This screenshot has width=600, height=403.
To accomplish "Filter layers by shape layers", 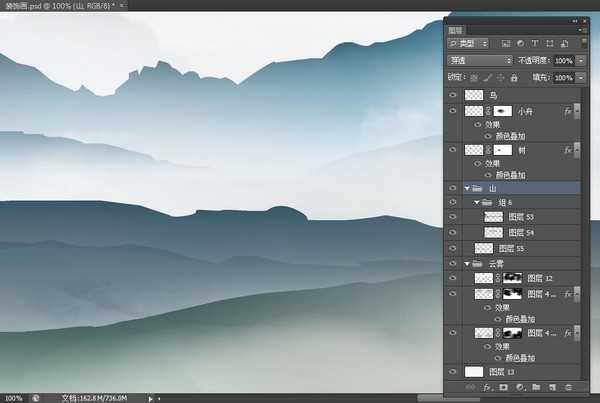I will pyautogui.click(x=549, y=44).
